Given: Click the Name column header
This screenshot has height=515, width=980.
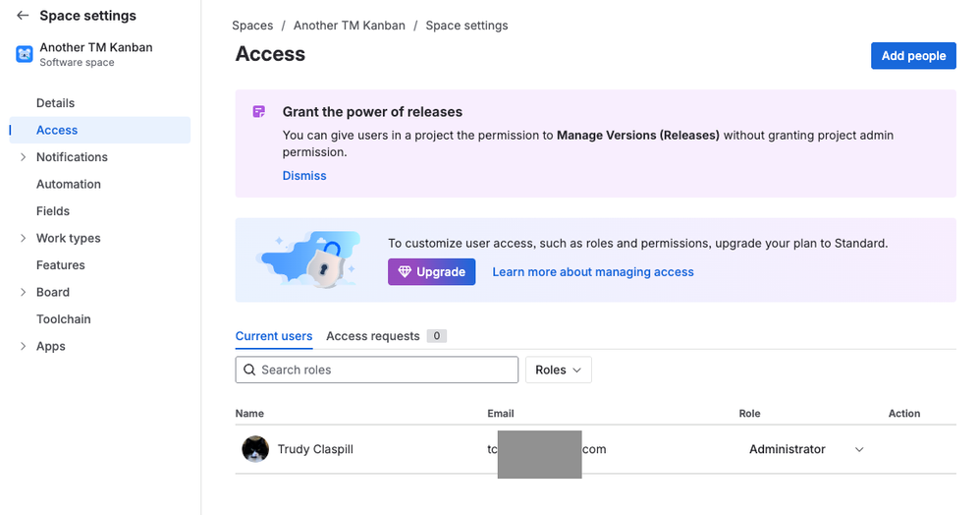Looking at the screenshot, I should 249,414.
